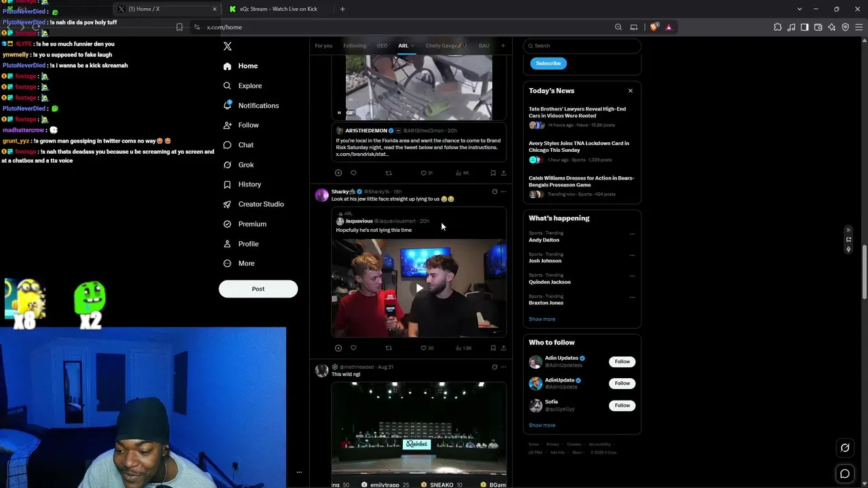Image resolution: width=868 pixels, height=488 pixels.
Task: Repost the Sharky post
Action: coord(389,348)
